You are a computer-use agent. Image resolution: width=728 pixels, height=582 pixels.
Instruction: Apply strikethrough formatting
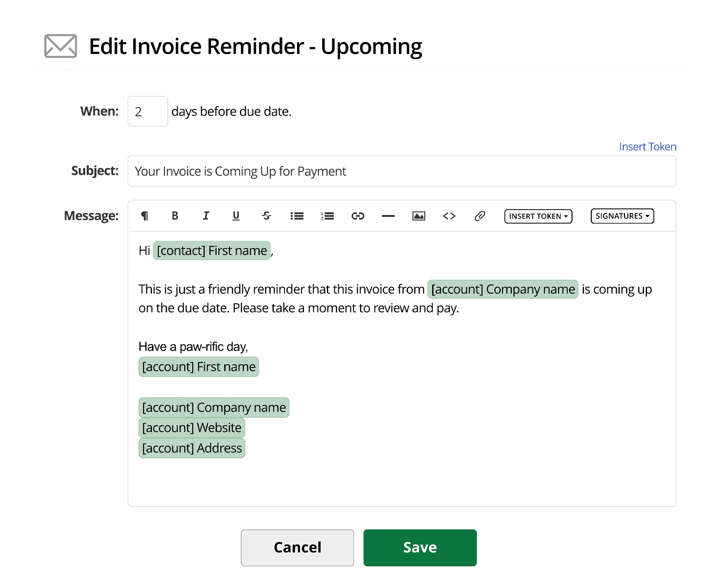[266, 216]
